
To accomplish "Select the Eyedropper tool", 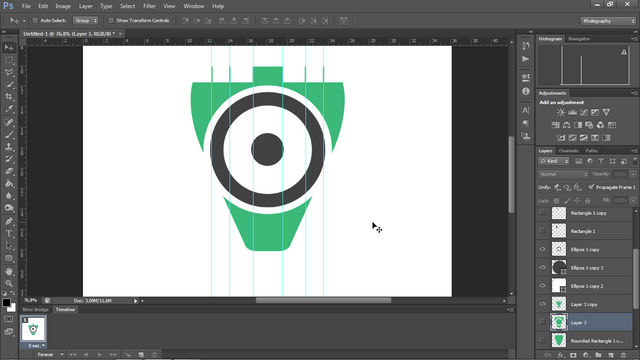I will pos(9,109).
